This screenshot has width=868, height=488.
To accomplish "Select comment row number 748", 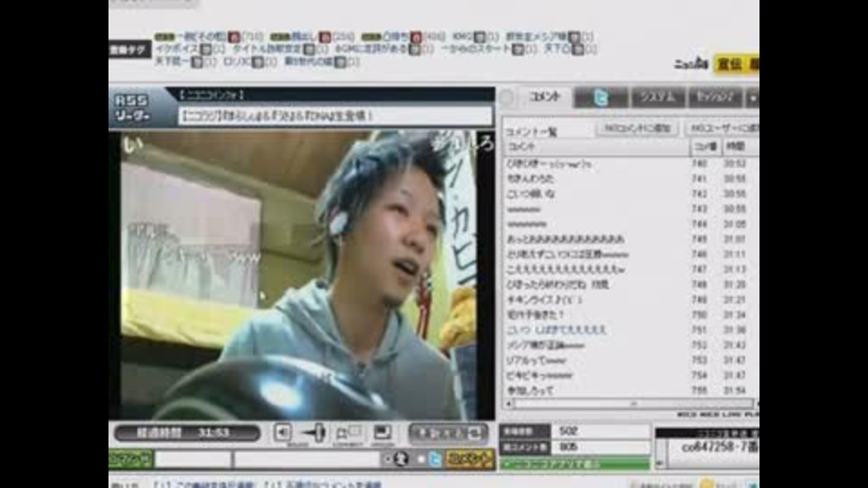I will [x=630, y=285].
